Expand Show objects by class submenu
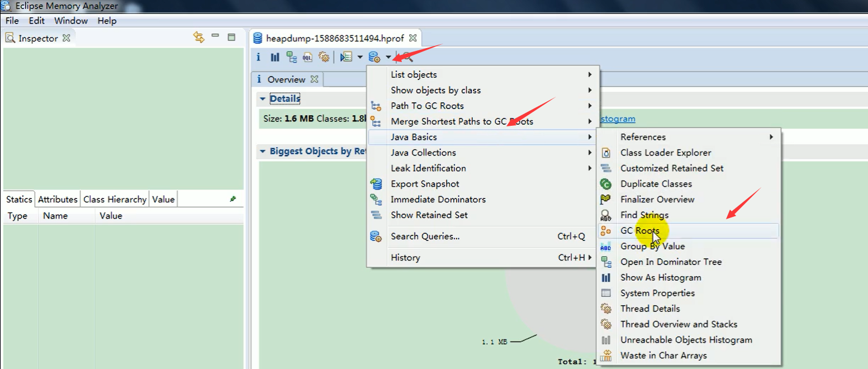Image resolution: width=868 pixels, height=369 pixels. pos(482,90)
